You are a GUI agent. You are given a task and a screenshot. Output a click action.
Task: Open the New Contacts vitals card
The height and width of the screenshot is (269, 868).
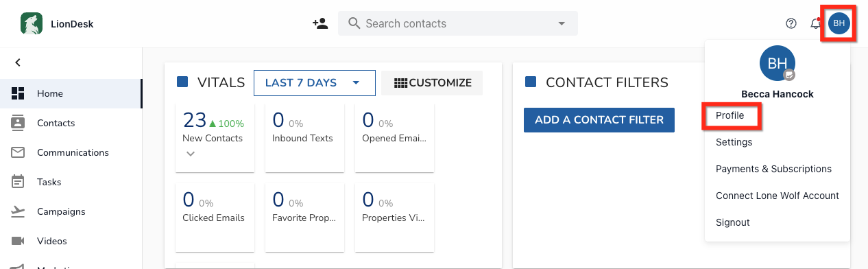(x=215, y=137)
